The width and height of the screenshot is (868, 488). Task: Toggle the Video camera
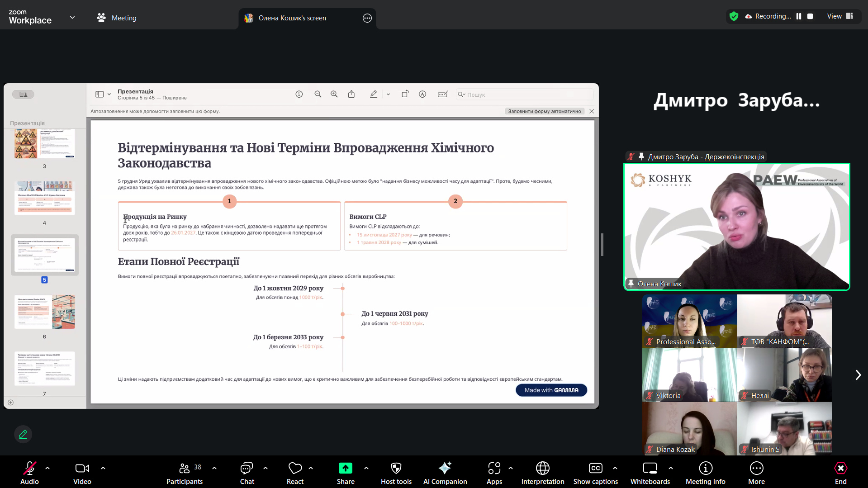(x=82, y=473)
